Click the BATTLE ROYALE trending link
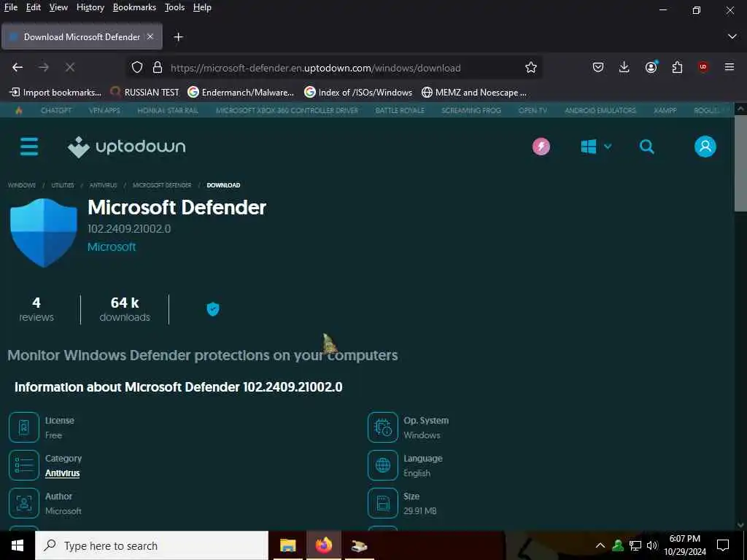Screen dimensions: 747x560 [x=400, y=111]
